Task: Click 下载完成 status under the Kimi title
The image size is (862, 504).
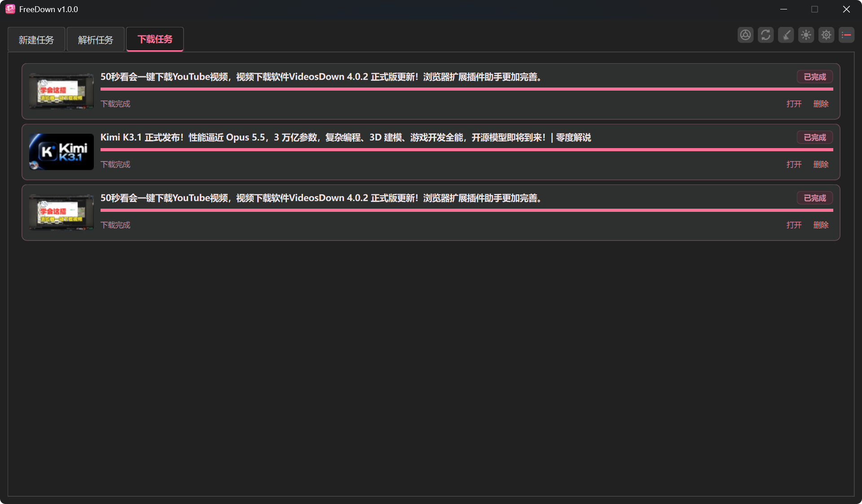Action: pos(115,164)
